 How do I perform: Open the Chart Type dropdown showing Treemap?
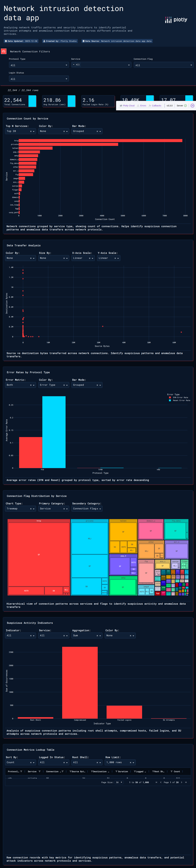coord(20,509)
